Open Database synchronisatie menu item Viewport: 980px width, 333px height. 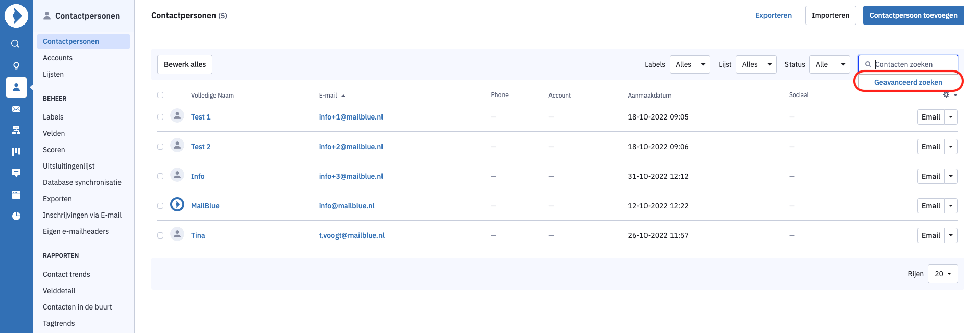82,182
